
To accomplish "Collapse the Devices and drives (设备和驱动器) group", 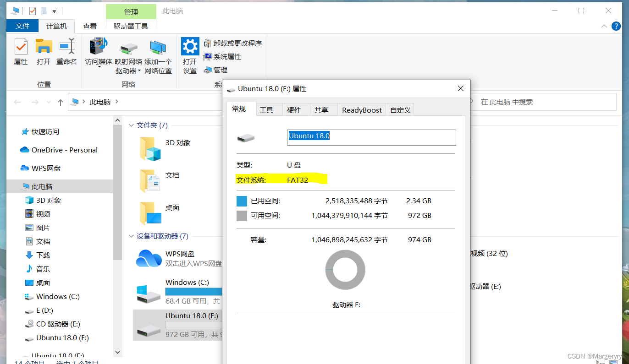I will tap(131, 236).
